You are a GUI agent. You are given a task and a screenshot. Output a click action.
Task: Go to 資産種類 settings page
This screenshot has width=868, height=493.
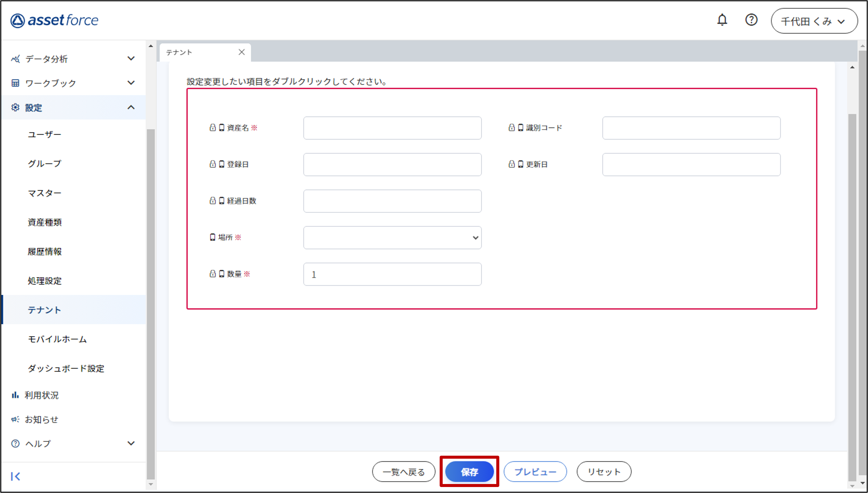[45, 222]
